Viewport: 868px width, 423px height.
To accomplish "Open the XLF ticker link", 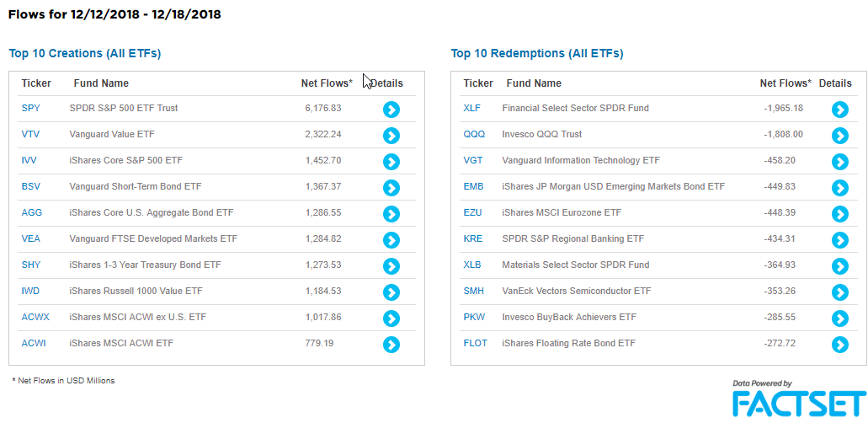I will 471,108.
